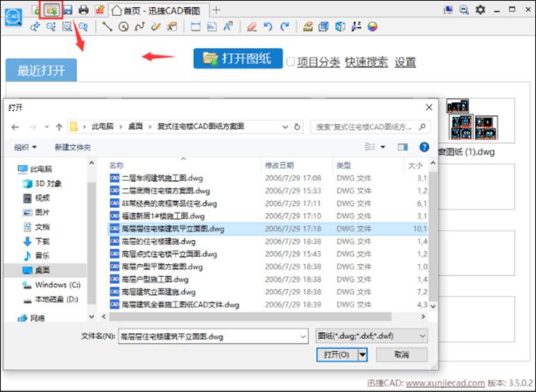Select the eraser tool
This screenshot has width=536, height=392.
click(x=252, y=26)
